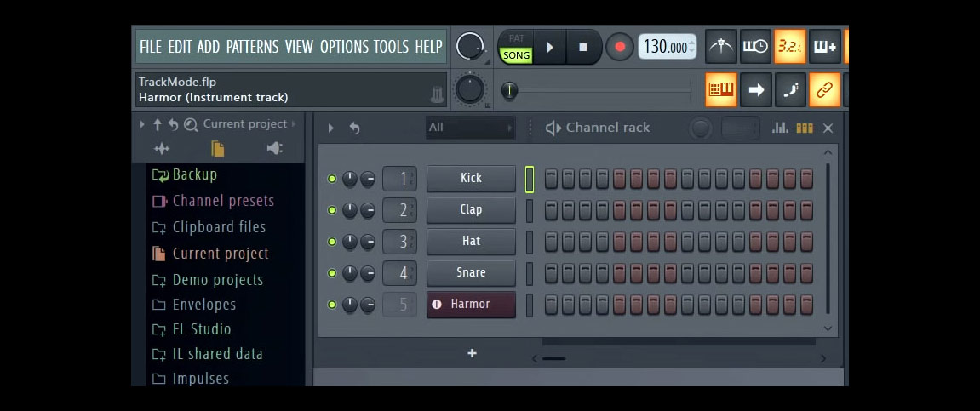Toggle the countdown before recording icon
Image resolution: width=980 pixels, height=411 pixels.
point(790,47)
